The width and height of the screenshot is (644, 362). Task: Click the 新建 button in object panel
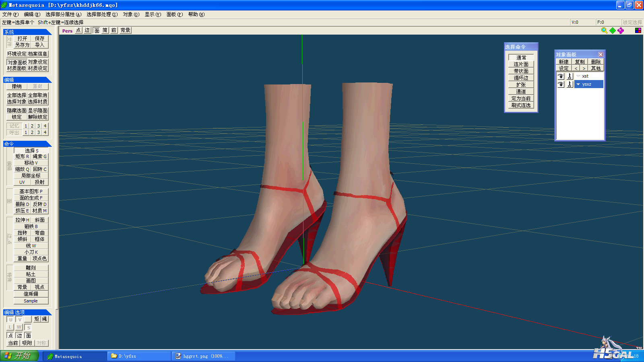coord(563,62)
